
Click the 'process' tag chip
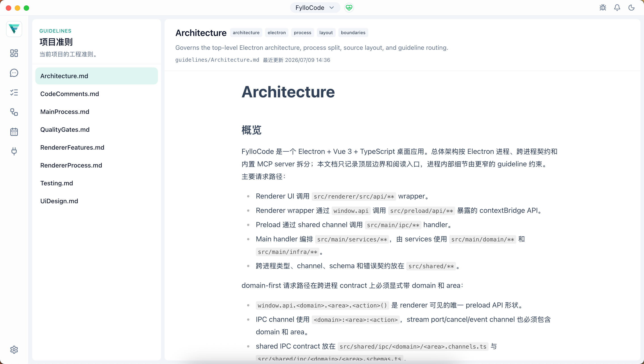(x=302, y=33)
